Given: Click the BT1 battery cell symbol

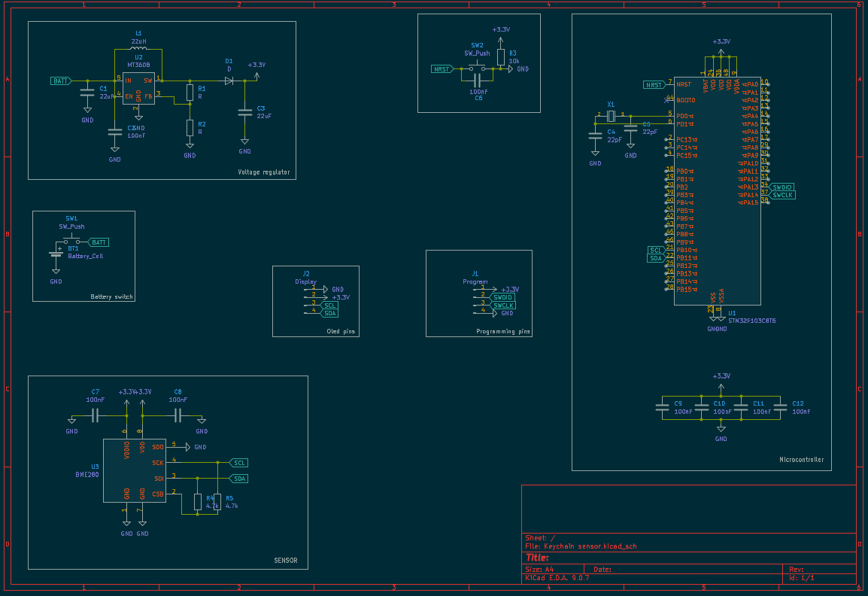Looking at the screenshot, I should (56, 252).
